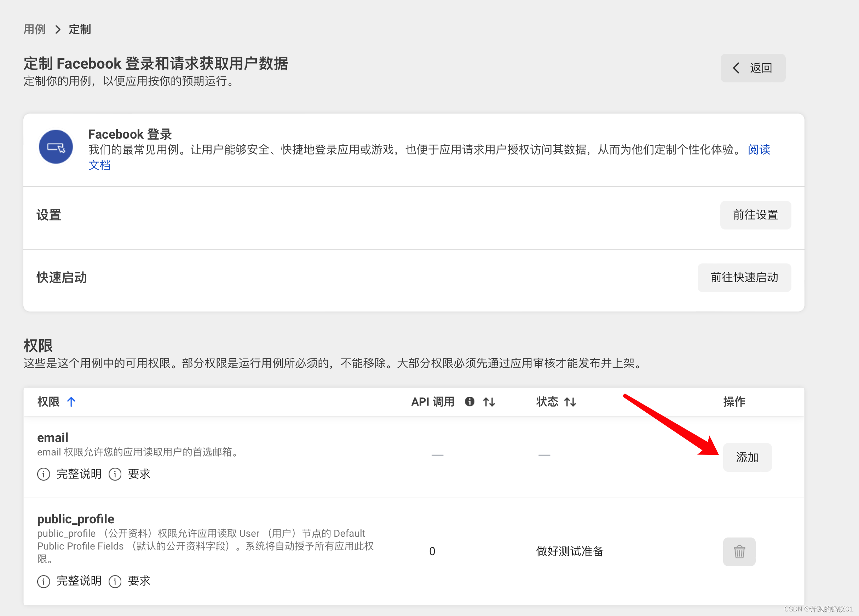Click the API 调用 info icon

(469, 402)
